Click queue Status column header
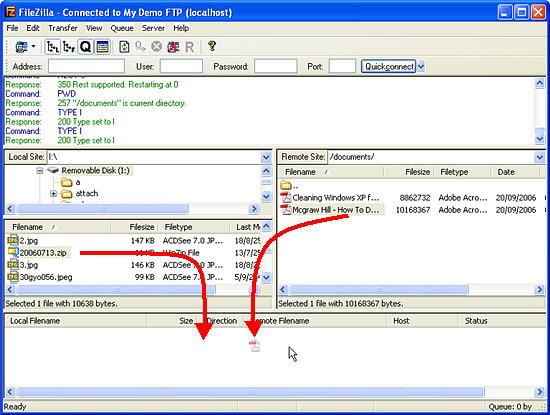 (503, 321)
